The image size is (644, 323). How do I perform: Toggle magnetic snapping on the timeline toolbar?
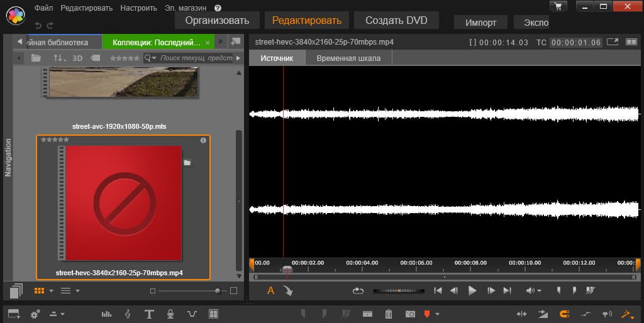click(564, 314)
